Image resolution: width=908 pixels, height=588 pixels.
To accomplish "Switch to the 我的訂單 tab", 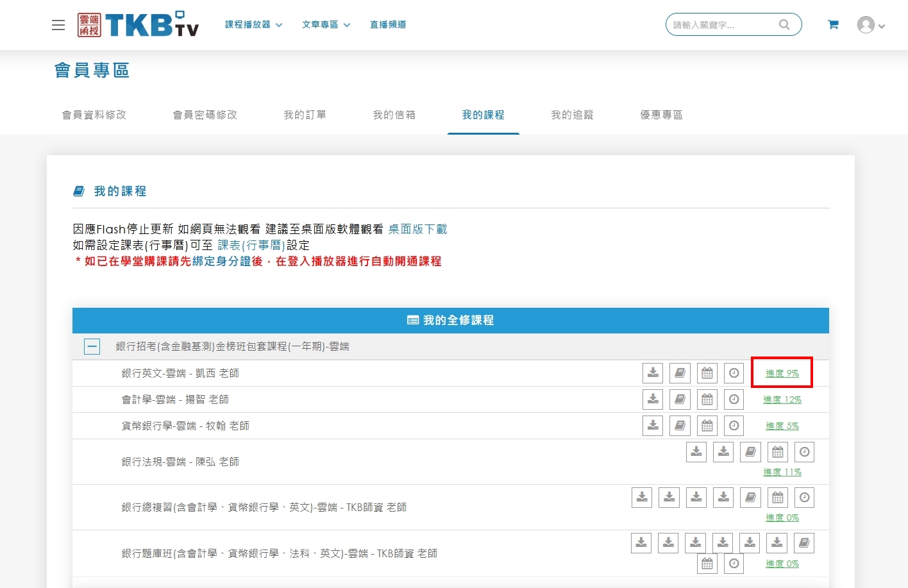I will pos(305,115).
